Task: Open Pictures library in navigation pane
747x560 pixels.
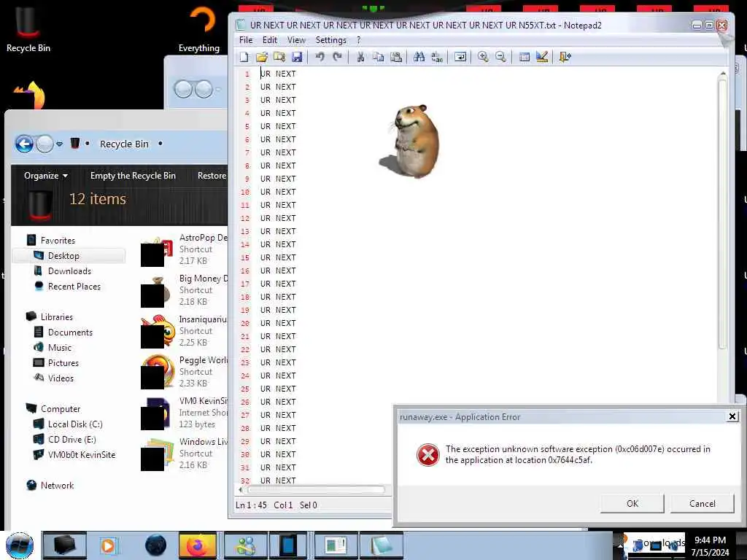Action: tap(63, 363)
